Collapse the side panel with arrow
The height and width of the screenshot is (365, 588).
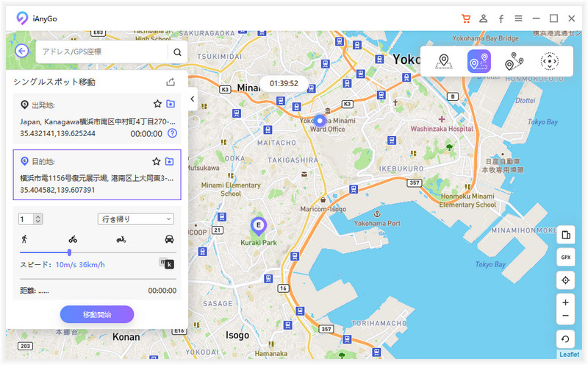click(192, 99)
